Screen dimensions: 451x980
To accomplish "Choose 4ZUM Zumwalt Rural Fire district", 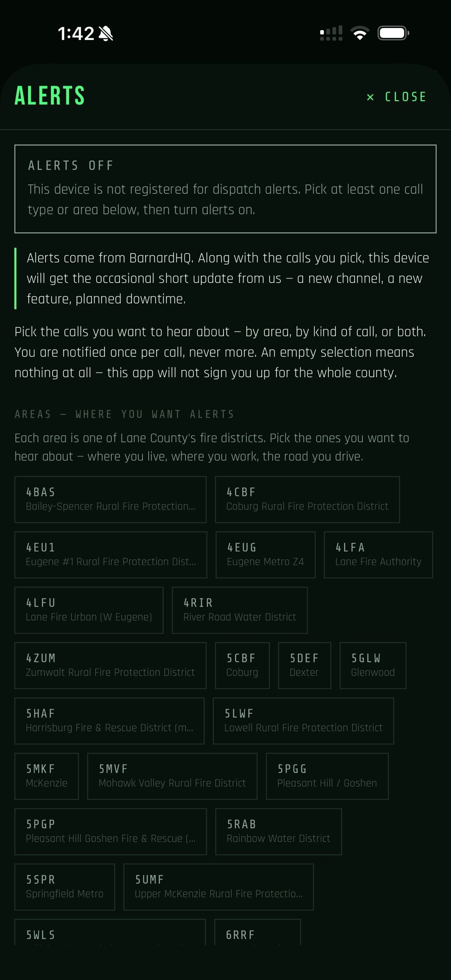I will click(x=111, y=665).
